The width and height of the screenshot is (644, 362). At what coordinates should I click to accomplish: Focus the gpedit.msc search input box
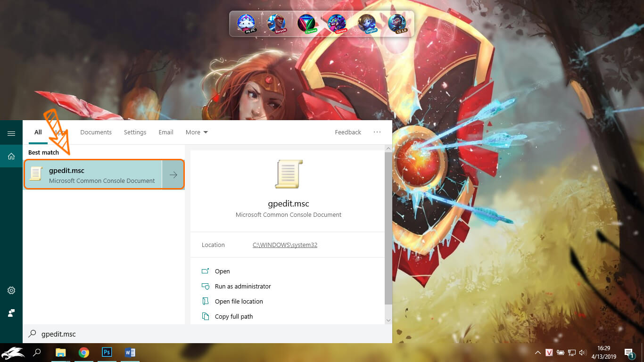pyautogui.click(x=207, y=334)
